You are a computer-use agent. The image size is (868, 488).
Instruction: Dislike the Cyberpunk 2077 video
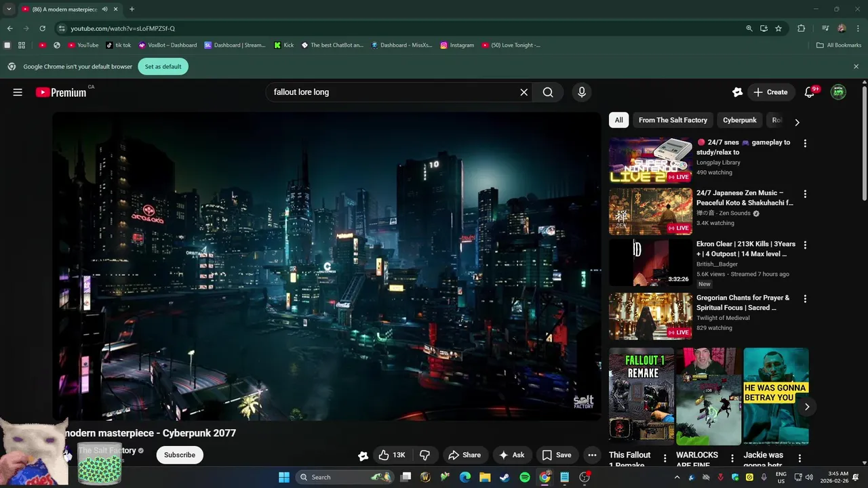click(425, 455)
